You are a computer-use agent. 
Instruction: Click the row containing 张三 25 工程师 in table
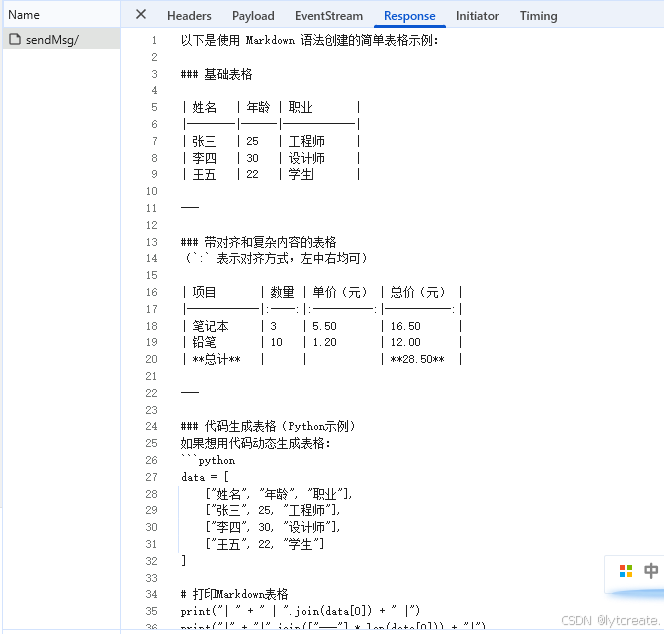[271, 141]
